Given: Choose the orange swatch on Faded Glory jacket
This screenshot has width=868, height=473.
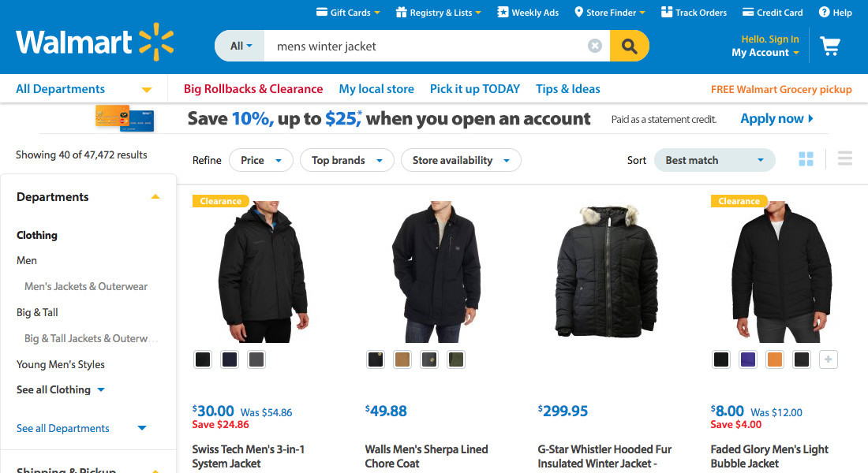Looking at the screenshot, I should pyautogui.click(x=774, y=359).
